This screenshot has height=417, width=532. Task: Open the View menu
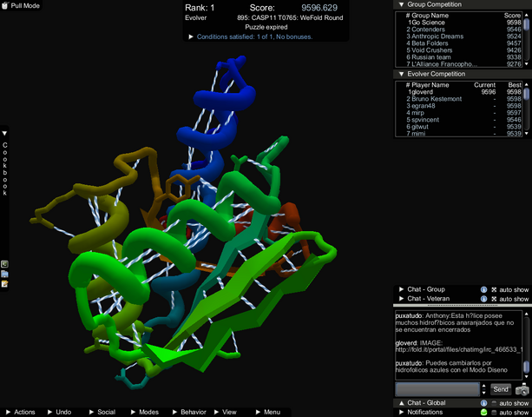coord(226,412)
